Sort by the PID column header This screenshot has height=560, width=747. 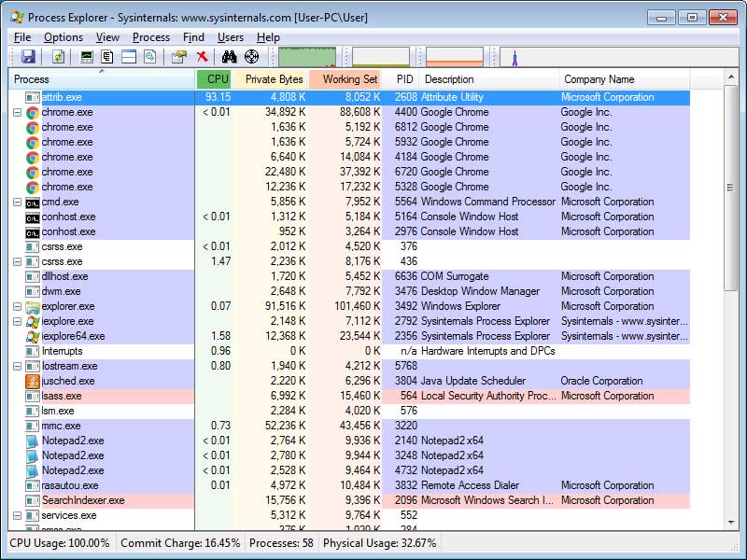[401, 79]
